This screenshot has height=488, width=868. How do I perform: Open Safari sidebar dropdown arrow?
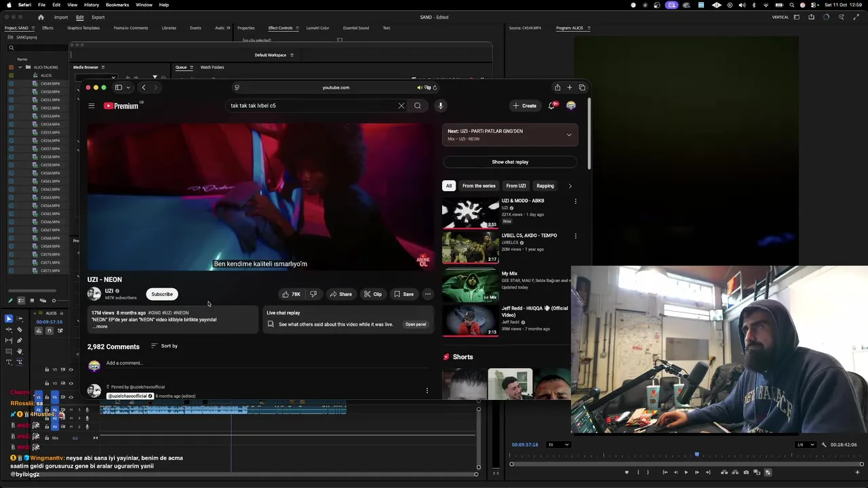pos(127,87)
